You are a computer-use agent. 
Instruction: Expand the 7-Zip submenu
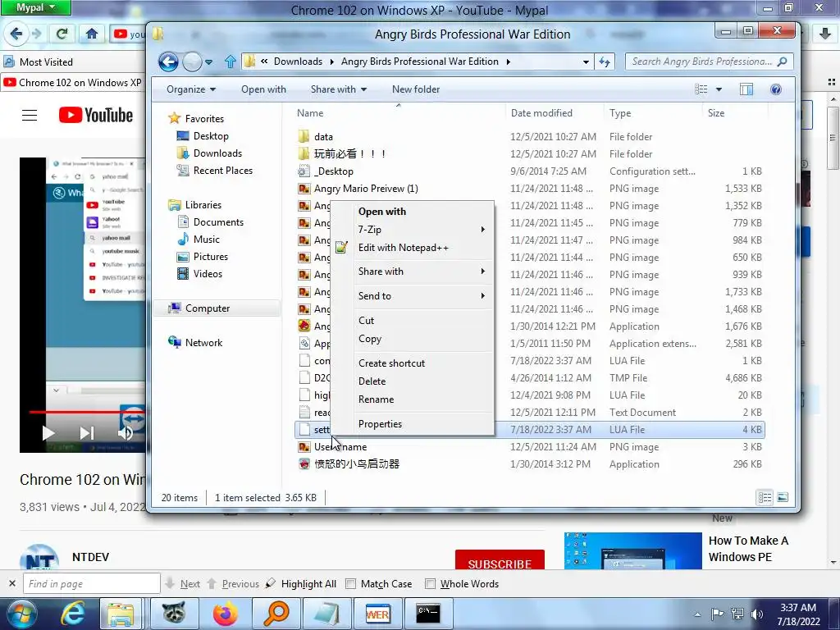tap(422, 230)
